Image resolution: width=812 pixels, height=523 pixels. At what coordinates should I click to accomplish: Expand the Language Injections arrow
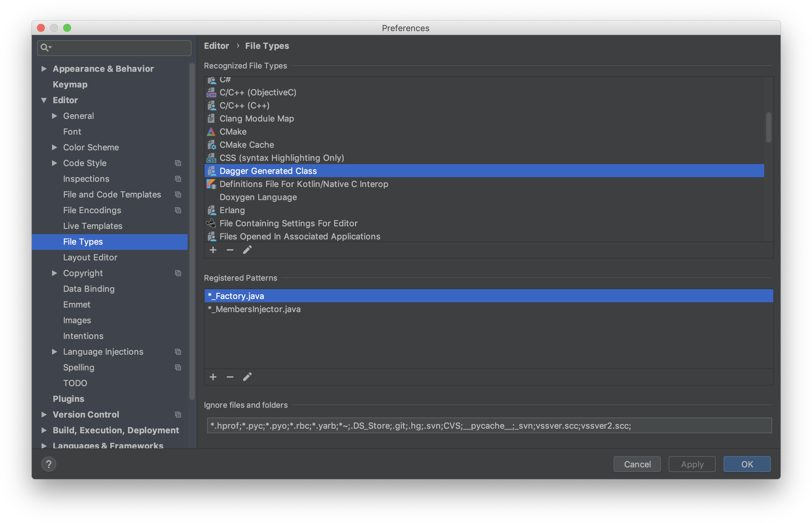pyautogui.click(x=54, y=352)
